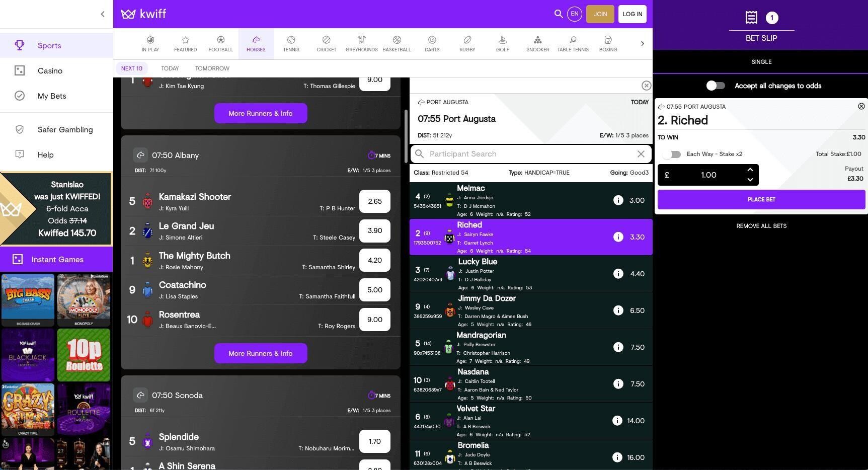Select the Football category icon
Viewport: 868px width, 470px height.
click(x=221, y=44)
